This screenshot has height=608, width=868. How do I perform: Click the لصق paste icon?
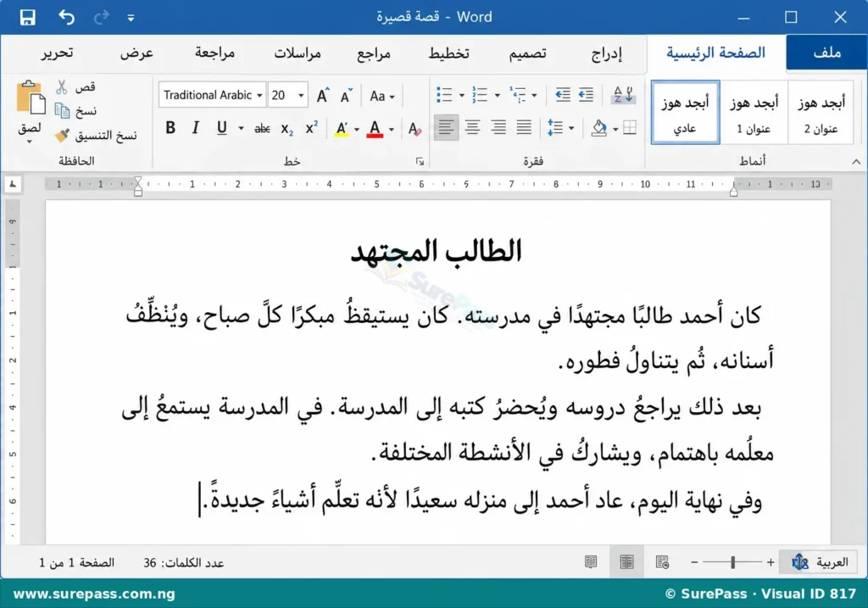click(x=30, y=98)
